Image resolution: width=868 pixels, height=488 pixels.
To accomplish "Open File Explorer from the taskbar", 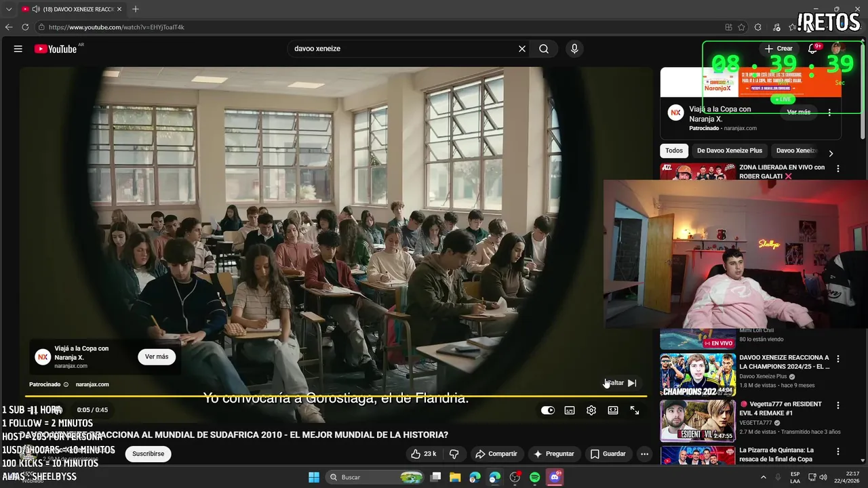I will point(455,477).
